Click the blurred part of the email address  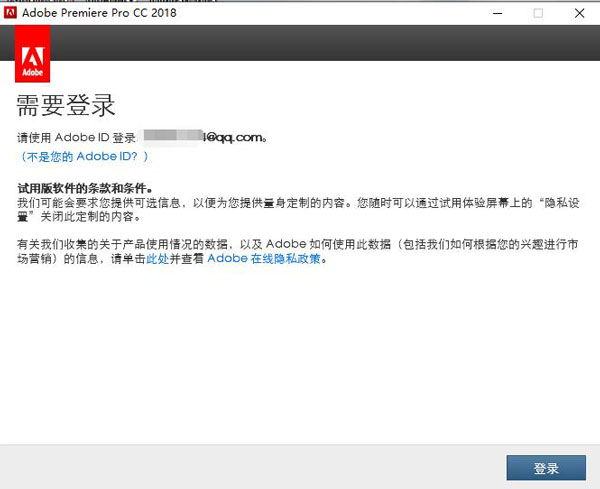coord(173,137)
